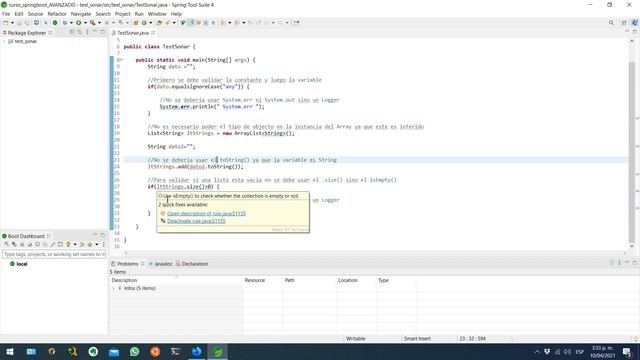Click the Type column header
The height and width of the screenshot is (360, 640).
click(396, 280)
